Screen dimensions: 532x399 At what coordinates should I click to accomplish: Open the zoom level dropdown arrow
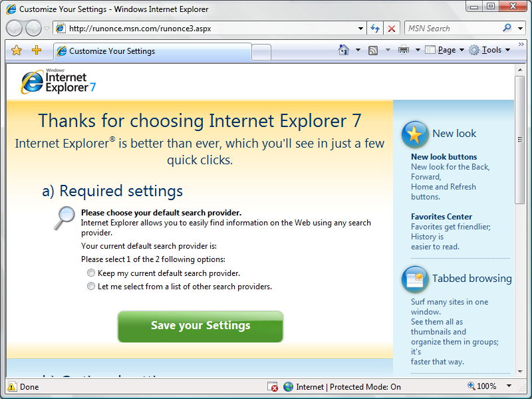point(509,386)
